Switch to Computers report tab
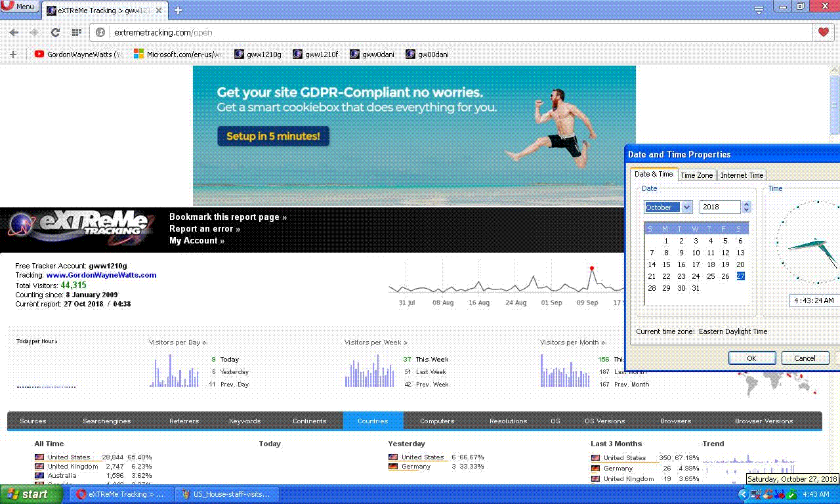Screen dimensions: 840x504 pyautogui.click(x=437, y=421)
